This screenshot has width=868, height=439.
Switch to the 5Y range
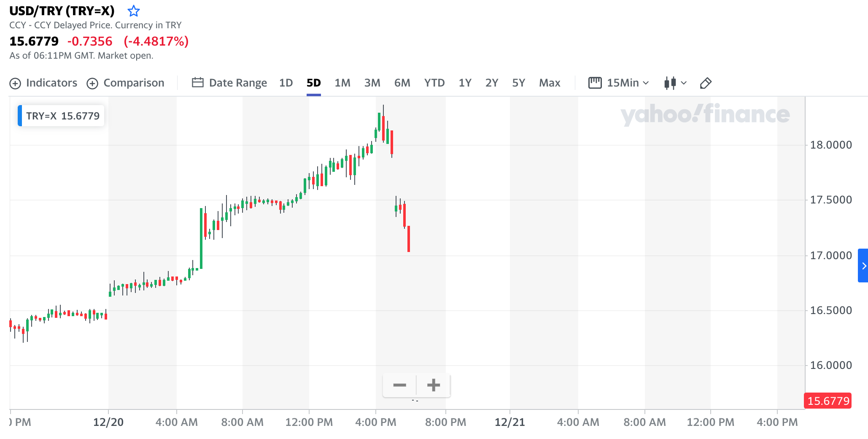pyautogui.click(x=518, y=83)
